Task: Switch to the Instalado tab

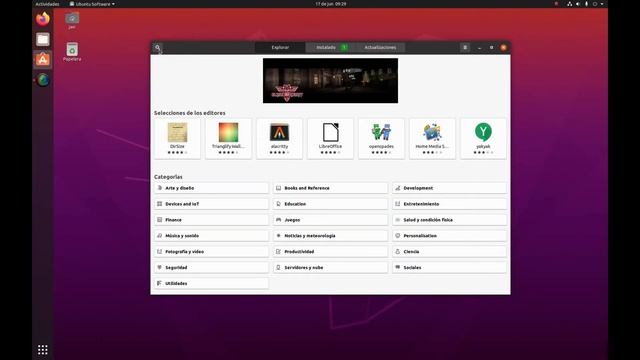Action: click(330, 47)
